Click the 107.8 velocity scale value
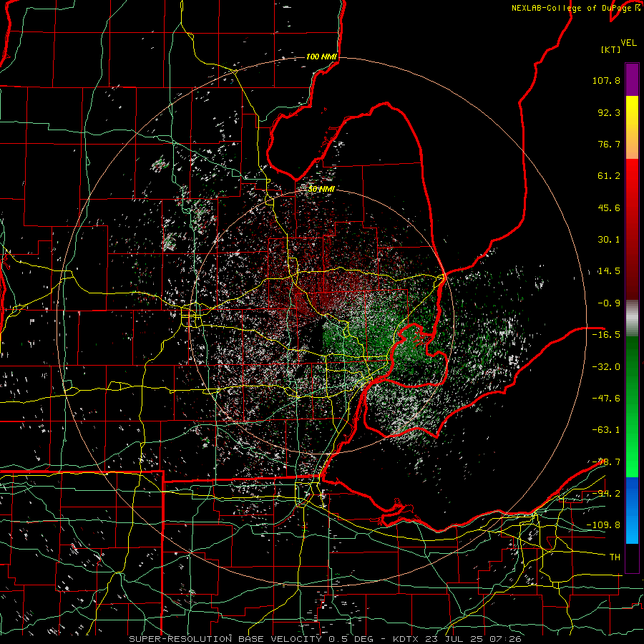 (x=606, y=80)
